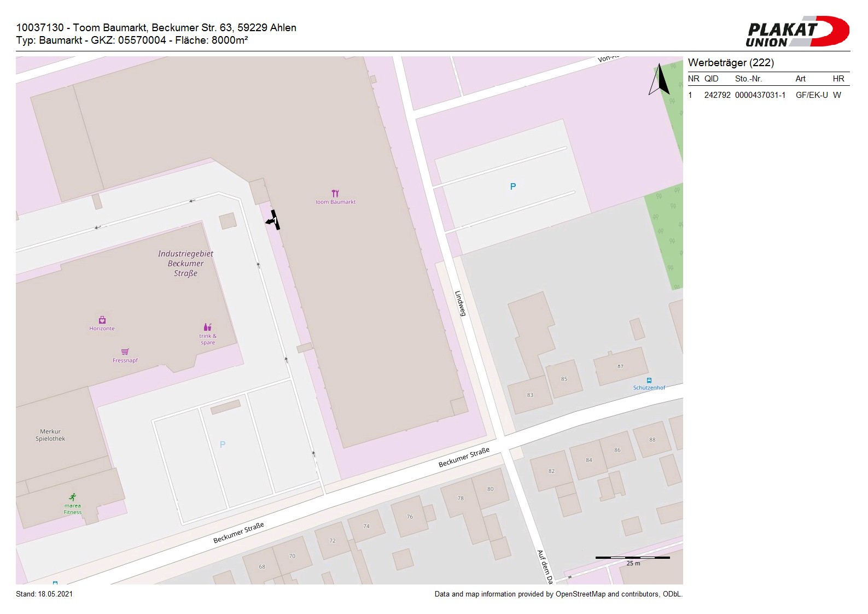
Task: Click the Plakat Union logo
Action: [x=797, y=32]
